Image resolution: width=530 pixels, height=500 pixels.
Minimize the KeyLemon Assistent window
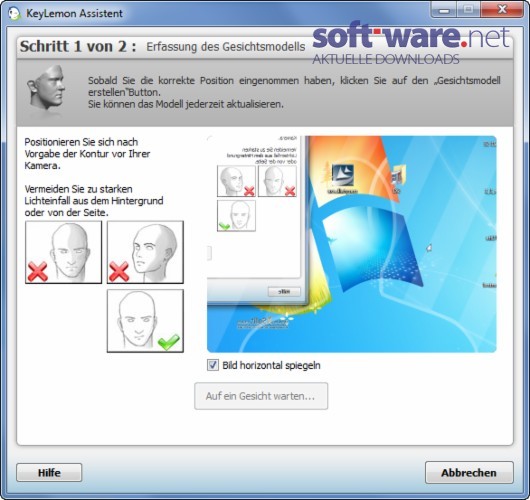pyautogui.click(x=444, y=10)
